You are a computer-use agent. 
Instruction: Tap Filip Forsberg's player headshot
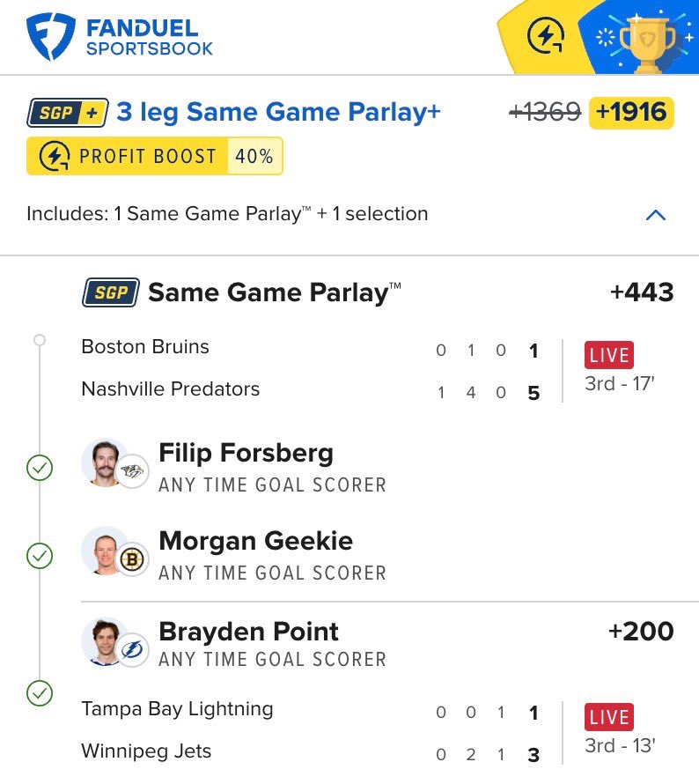105,462
